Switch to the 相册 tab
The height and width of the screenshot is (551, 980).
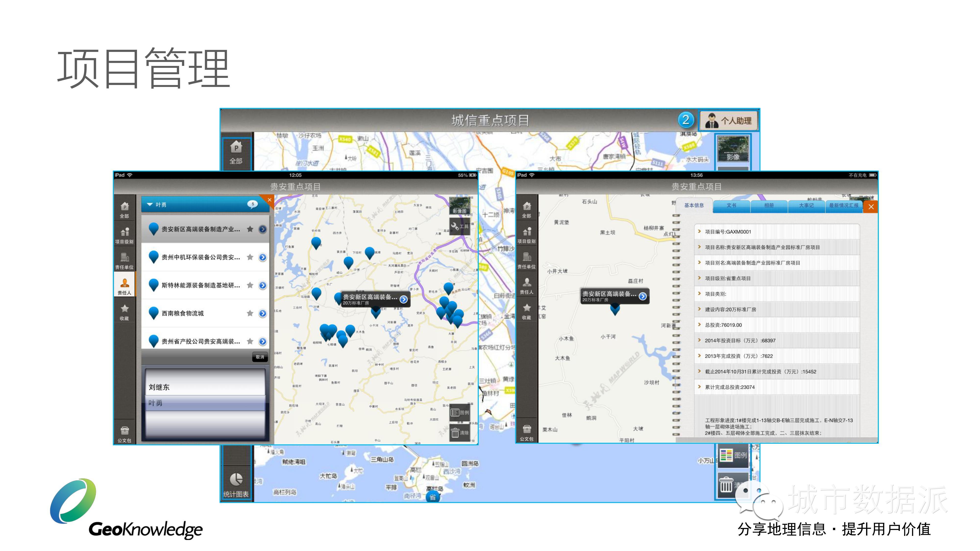769,205
